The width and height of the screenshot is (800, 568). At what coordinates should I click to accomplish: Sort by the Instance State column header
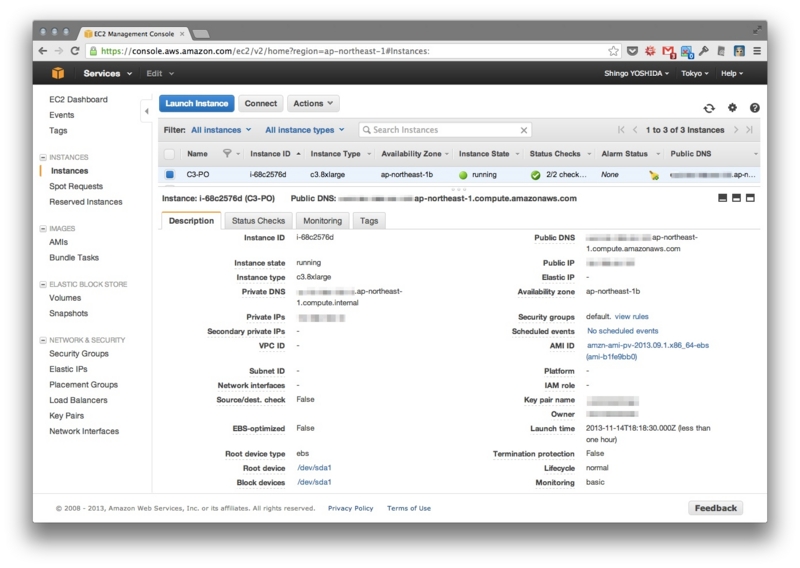[484, 154]
